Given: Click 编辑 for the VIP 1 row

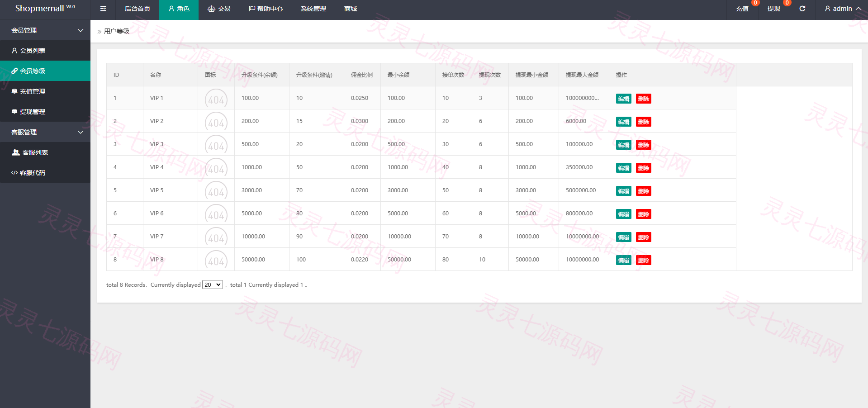Looking at the screenshot, I should click(x=624, y=99).
